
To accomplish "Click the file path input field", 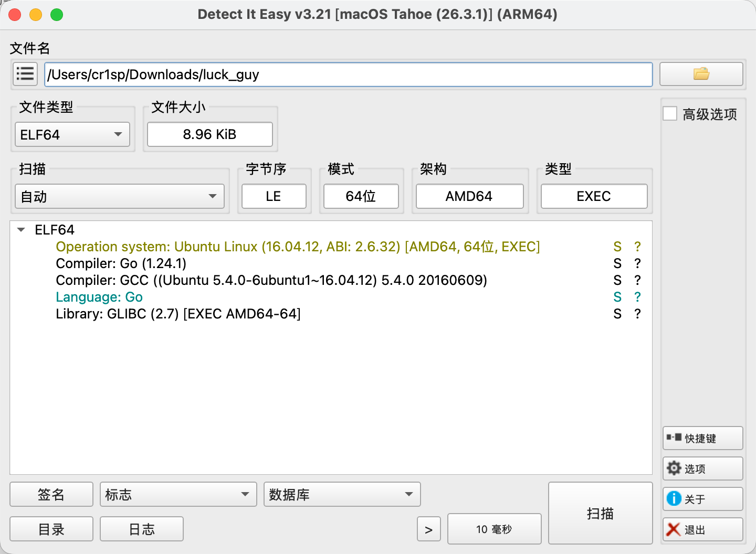I will pyautogui.click(x=349, y=74).
